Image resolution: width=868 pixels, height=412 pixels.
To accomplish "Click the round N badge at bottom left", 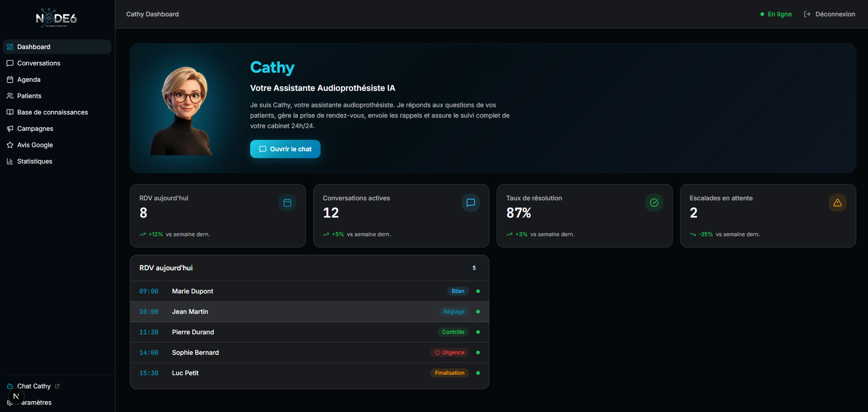I will (x=16, y=396).
